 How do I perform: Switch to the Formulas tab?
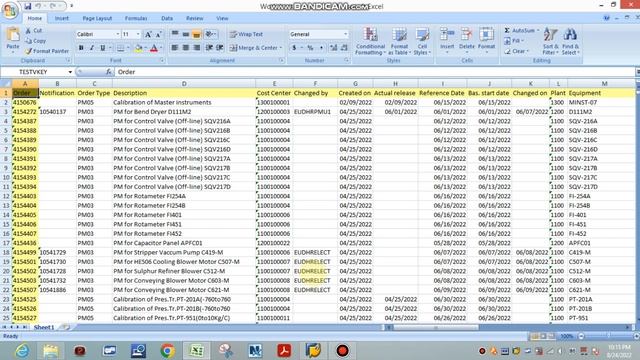pos(136,18)
